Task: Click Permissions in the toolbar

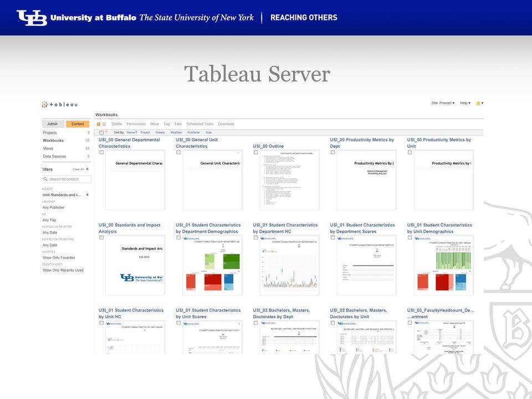Action: click(136, 124)
